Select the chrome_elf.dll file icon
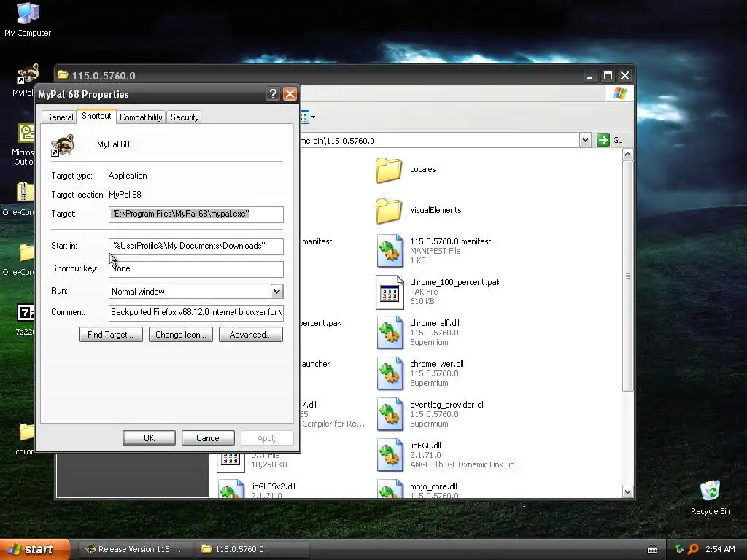The width and height of the screenshot is (747, 560). [390, 332]
